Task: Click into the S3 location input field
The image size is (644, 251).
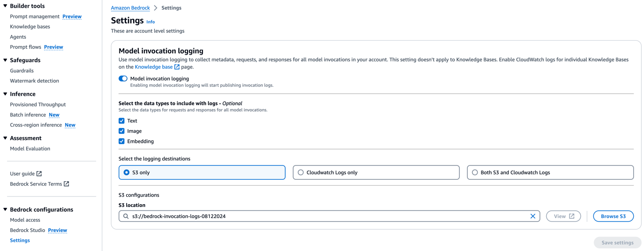Action: click(329, 216)
